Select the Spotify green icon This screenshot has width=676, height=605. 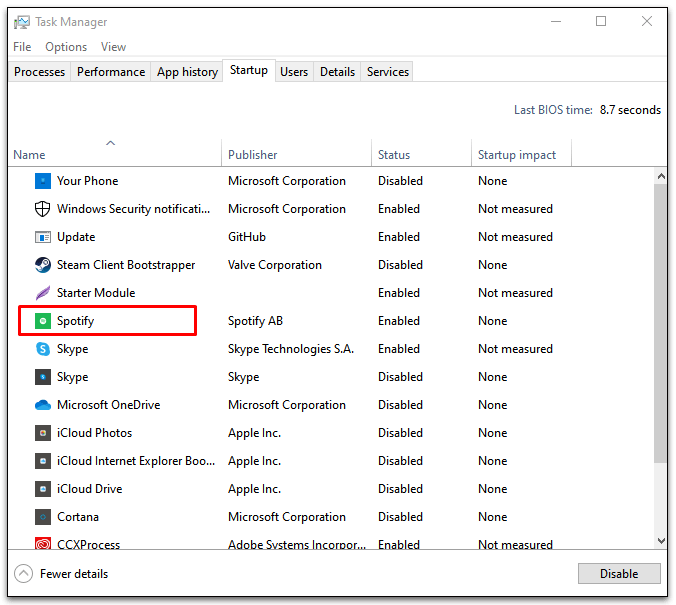43,321
